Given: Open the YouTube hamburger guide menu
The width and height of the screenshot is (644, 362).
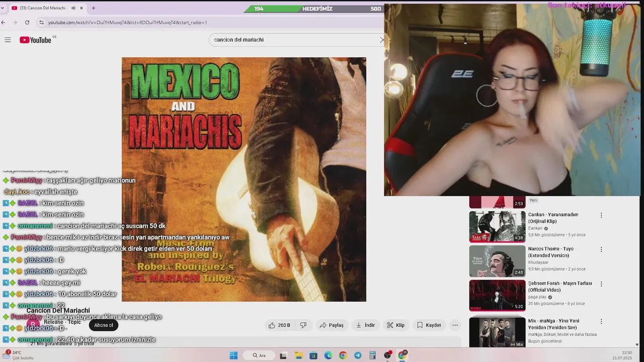Looking at the screenshot, I should tap(8, 40).
